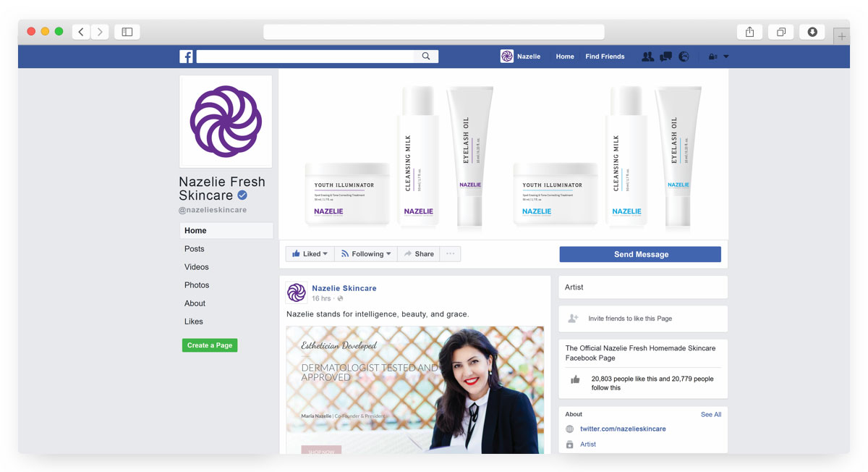The height and width of the screenshot is (472, 868).
Task: Click the post text about intelligence, beauty, grace
Action: pyautogui.click(x=378, y=314)
